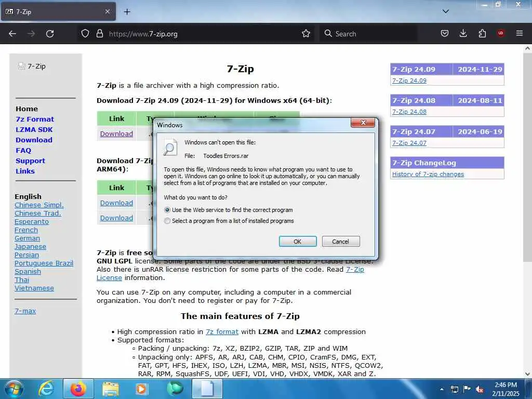This screenshot has height=399, width=532.
Task: Open Windows Explorer folder in the taskbar
Action: (111, 389)
